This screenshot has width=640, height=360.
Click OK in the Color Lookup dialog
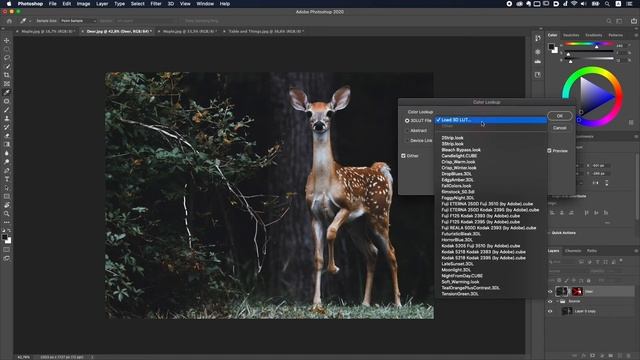560,116
